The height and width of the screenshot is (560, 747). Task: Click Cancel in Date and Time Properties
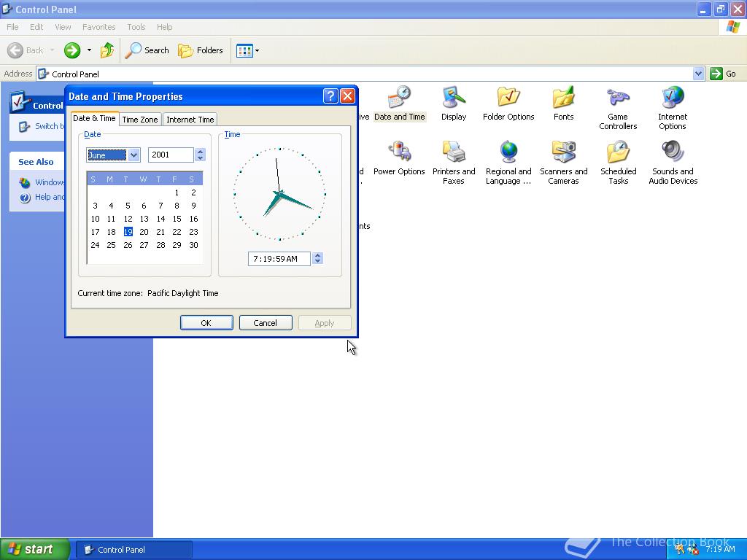click(266, 323)
